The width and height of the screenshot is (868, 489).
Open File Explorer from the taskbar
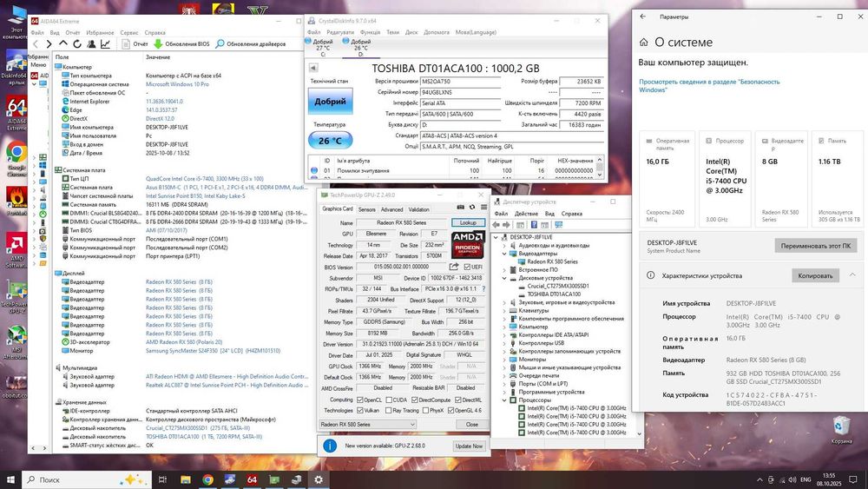click(x=186, y=479)
